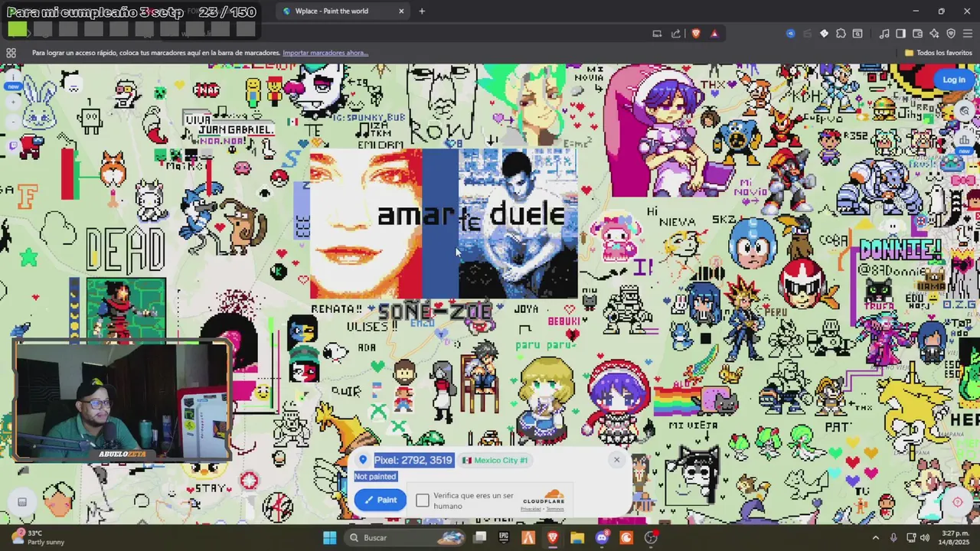Open the orange circle app in taskbar
Screen dimensions: 980x551
(x=626, y=537)
